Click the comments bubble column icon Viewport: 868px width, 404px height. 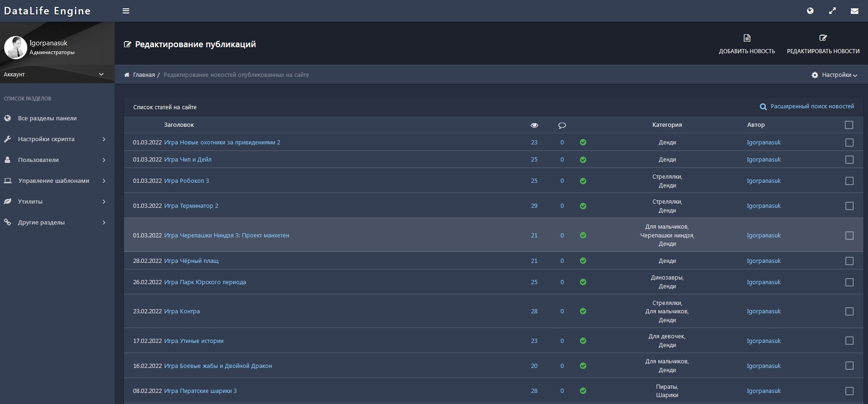click(562, 125)
